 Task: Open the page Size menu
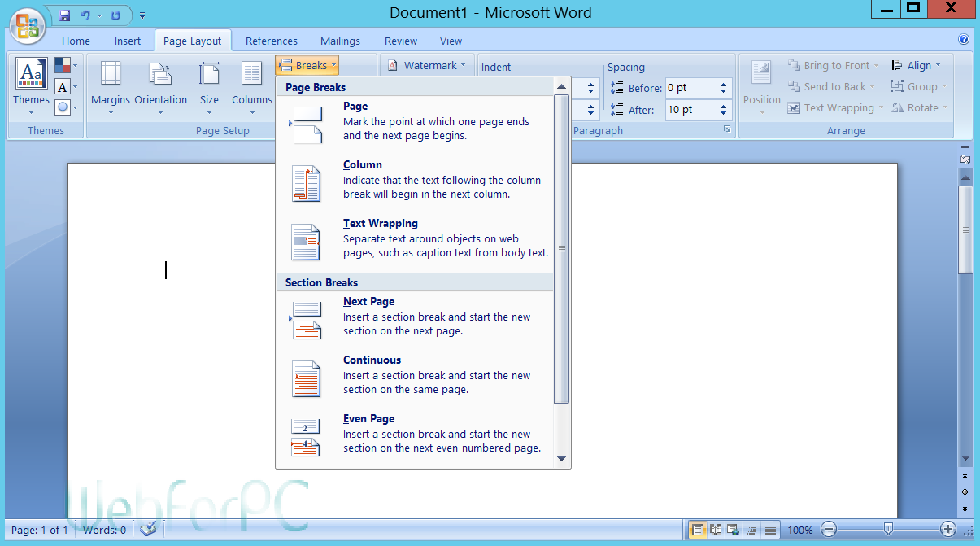point(209,87)
